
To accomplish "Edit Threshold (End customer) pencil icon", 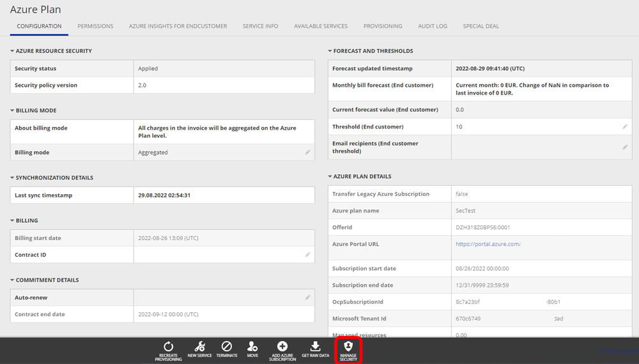I will click(x=625, y=126).
